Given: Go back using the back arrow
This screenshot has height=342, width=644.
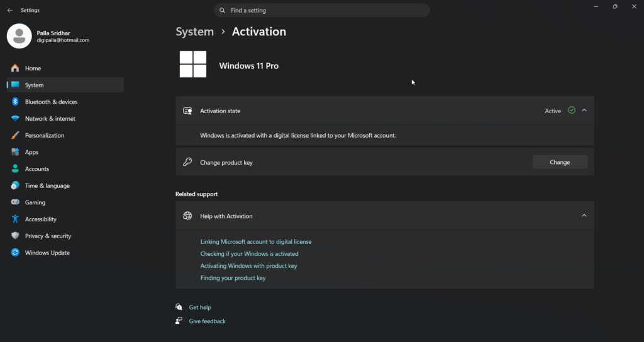Looking at the screenshot, I should click(x=10, y=10).
